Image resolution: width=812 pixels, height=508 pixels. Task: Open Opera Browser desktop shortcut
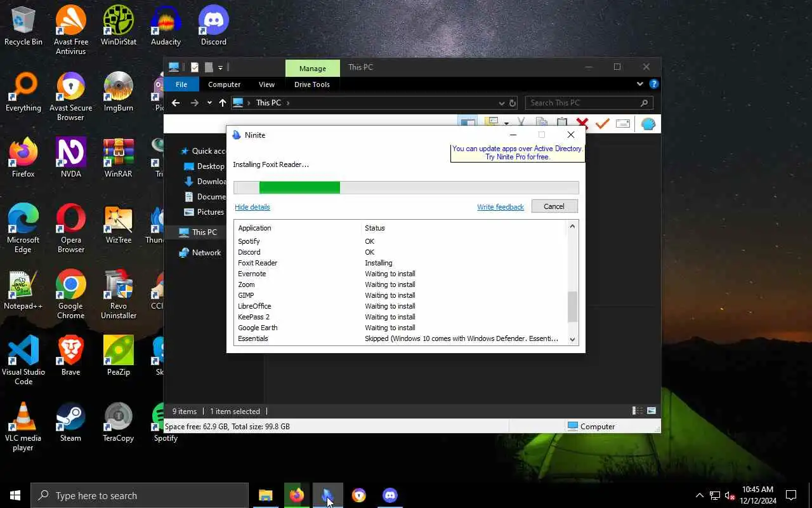[x=70, y=228]
